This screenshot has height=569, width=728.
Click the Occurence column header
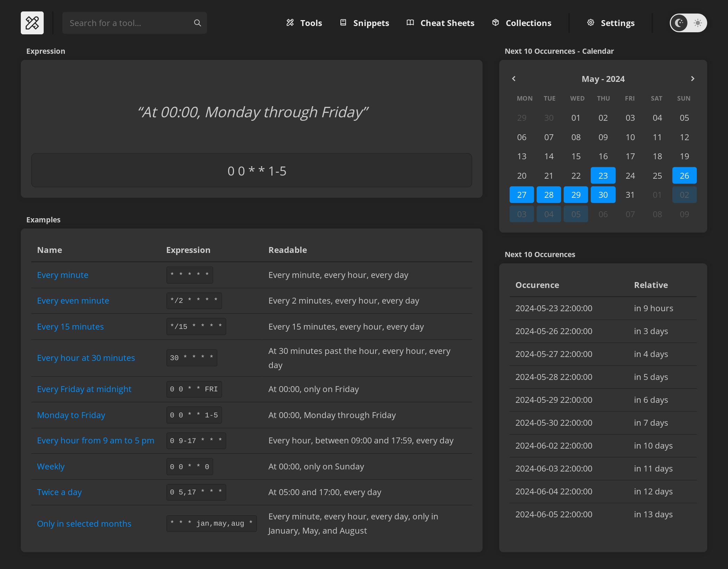point(537,285)
